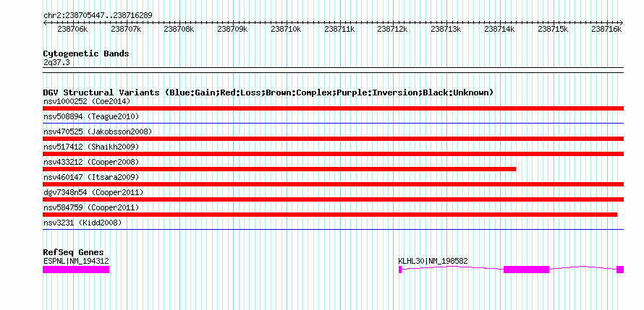
Task: Click the nsv508894 (Teague2010) blue gain line
Action: [x=333, y=123]
